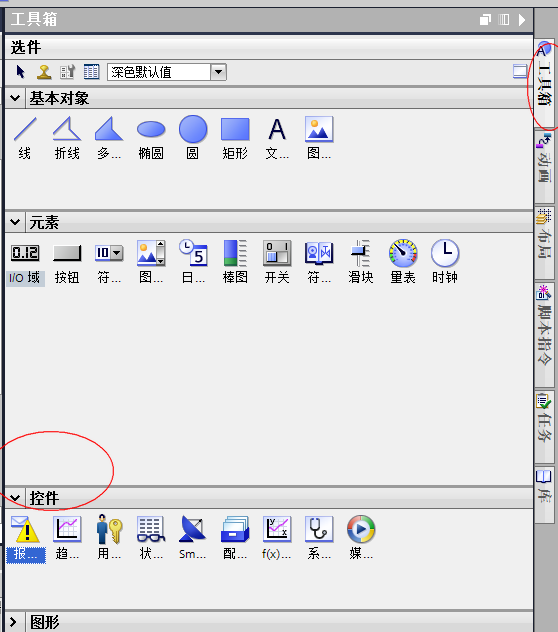Toggle the pointer selection mode arrow
This screenshot has width=558, height=632.
20,72
